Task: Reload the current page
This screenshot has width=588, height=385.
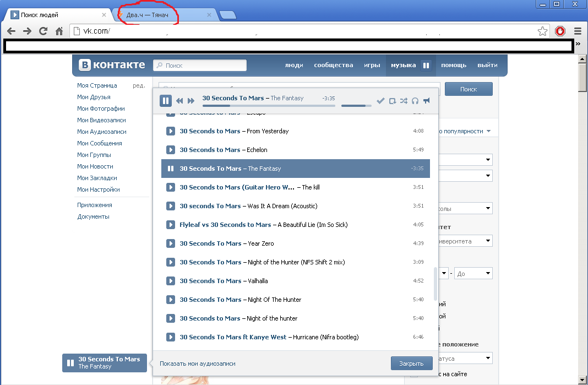Action: pos(43,31)
